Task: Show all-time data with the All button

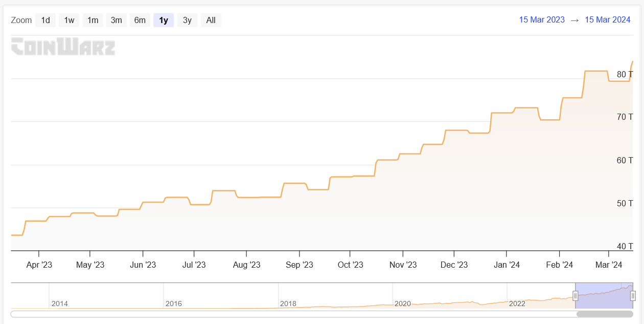Action: coord(211,20)
